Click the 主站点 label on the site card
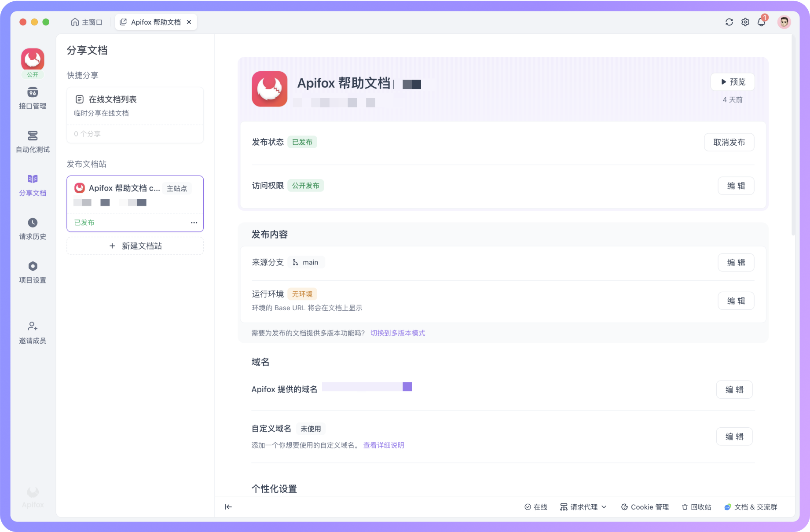810x532 pixels. [177, 188]
